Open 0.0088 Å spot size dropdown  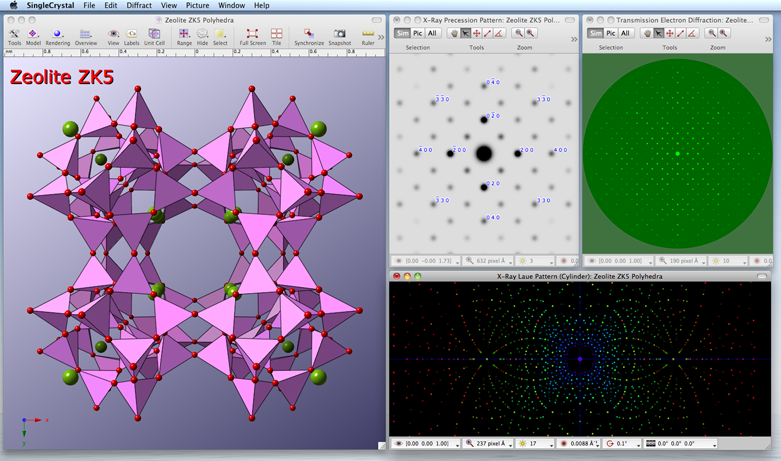[578, 443]
